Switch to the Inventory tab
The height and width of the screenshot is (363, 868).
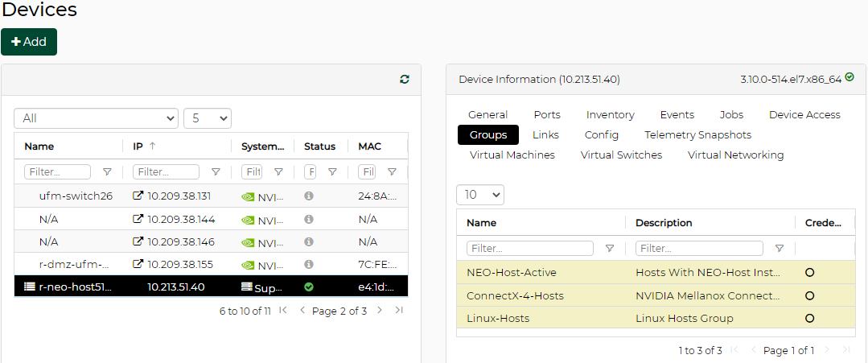pyautogui.click(x=610, y=114)
